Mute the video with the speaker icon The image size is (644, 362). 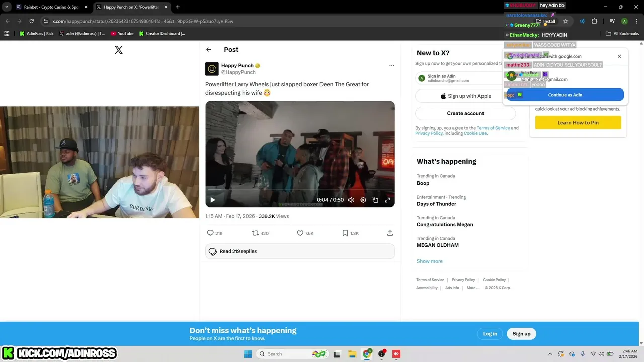coord(351,200)
